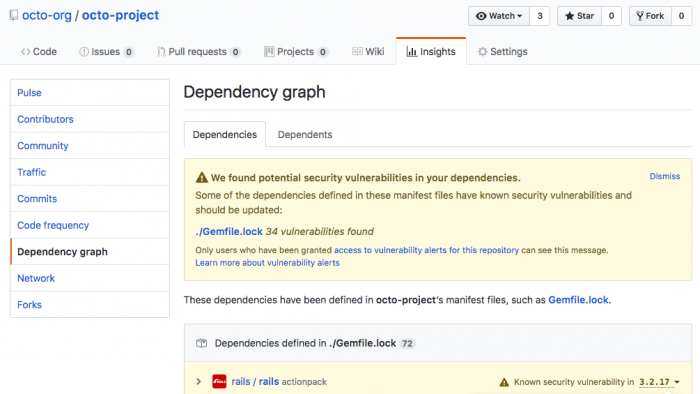Click the 72 dependencies count badge
The width and height of the screenshot is (700, 394).
(x=407, y=344)
